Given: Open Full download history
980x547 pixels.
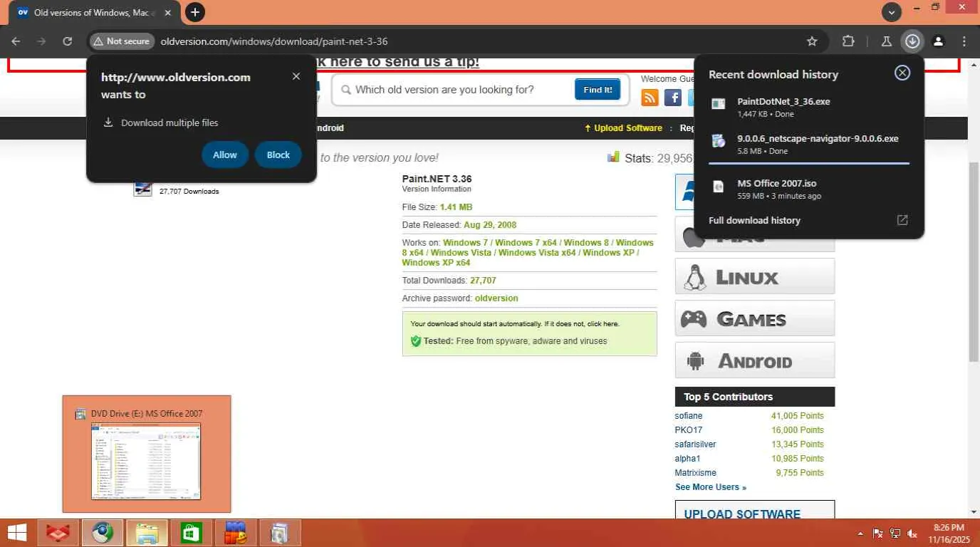Looking at the screenshot, I should (x=754, y=220).
